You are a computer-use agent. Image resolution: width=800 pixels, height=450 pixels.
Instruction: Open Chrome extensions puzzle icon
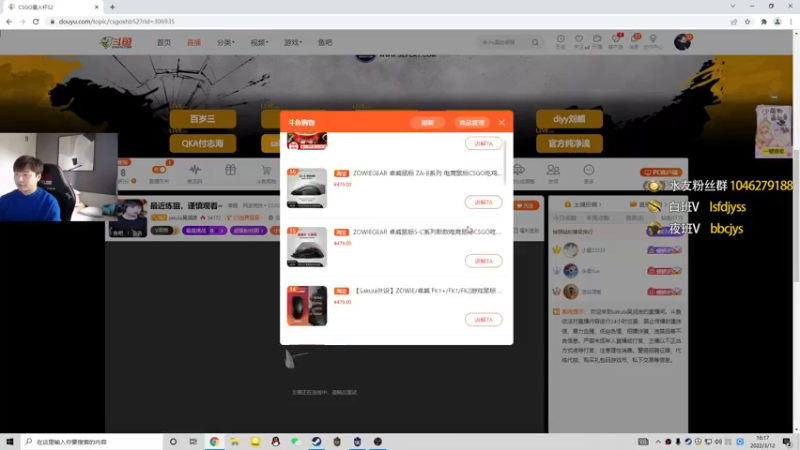(764, 21)
